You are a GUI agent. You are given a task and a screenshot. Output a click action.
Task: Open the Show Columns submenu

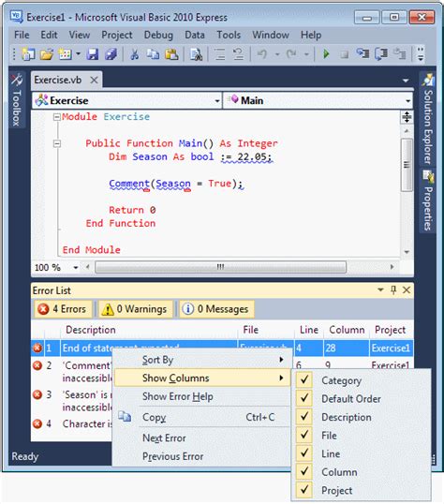202,378
